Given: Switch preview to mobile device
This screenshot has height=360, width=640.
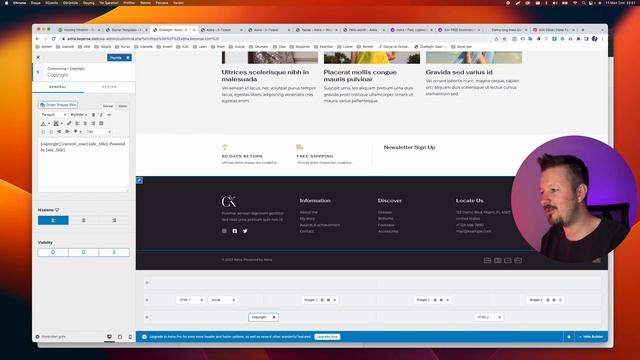Looking at the screenshot, I should click(x=130, y=337).
